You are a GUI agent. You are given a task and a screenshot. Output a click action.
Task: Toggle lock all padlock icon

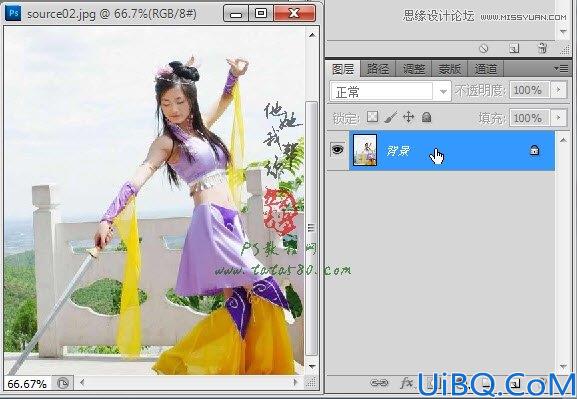[426, 117]
